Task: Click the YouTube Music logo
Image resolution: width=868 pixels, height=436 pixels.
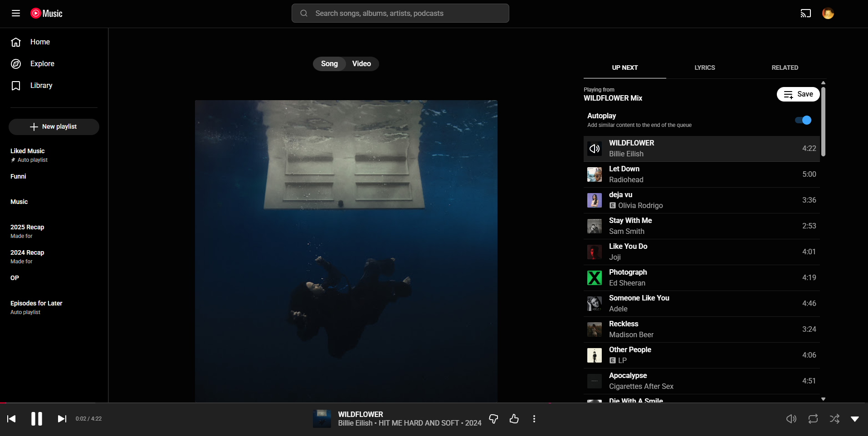Action: (x=46, y=14)
